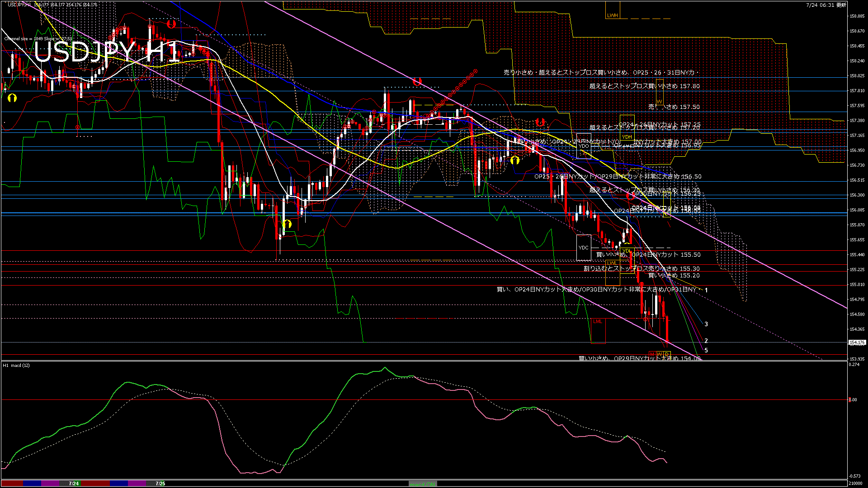868x488 pixels.
Task: Click yellow up-arrow signal at far left
Action: (x=12, y=98)
